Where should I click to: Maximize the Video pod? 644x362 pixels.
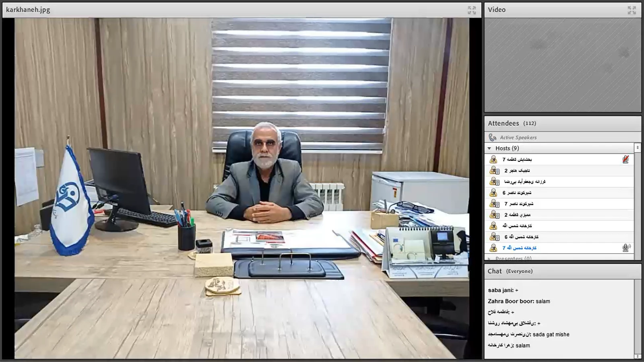tap(632, 10)
